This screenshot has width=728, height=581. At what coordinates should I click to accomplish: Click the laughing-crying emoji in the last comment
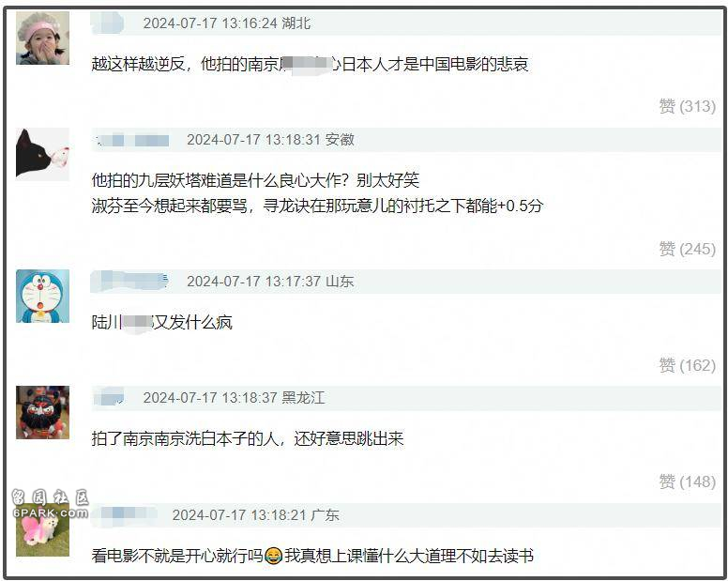[x=273, y=556]
